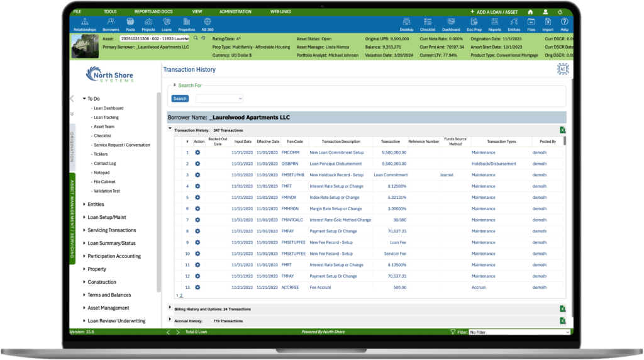Click the blue Search button
The height and width of the screenshot is (360, 644).
(x=180, y=99)
